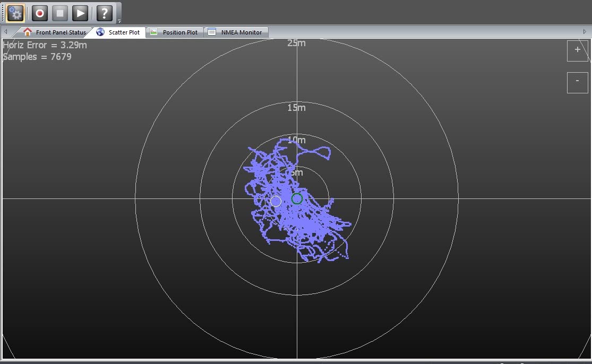Zoom out using the minus button
The height and width of the screenshot is (364, 592).
point(577,82)
